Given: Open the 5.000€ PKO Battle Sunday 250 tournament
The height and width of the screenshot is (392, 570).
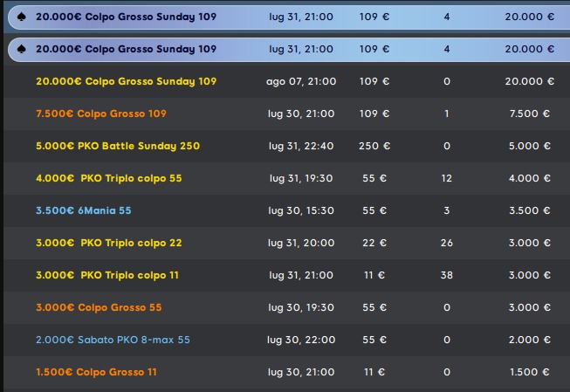Looking at the screenshot, I should click(287, 146).
